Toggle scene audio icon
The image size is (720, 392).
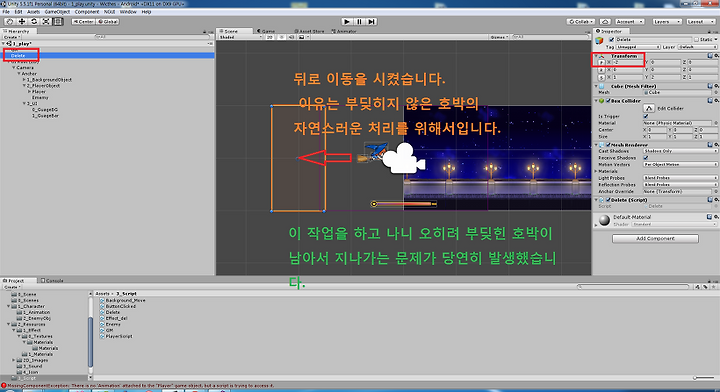(291, 37)
